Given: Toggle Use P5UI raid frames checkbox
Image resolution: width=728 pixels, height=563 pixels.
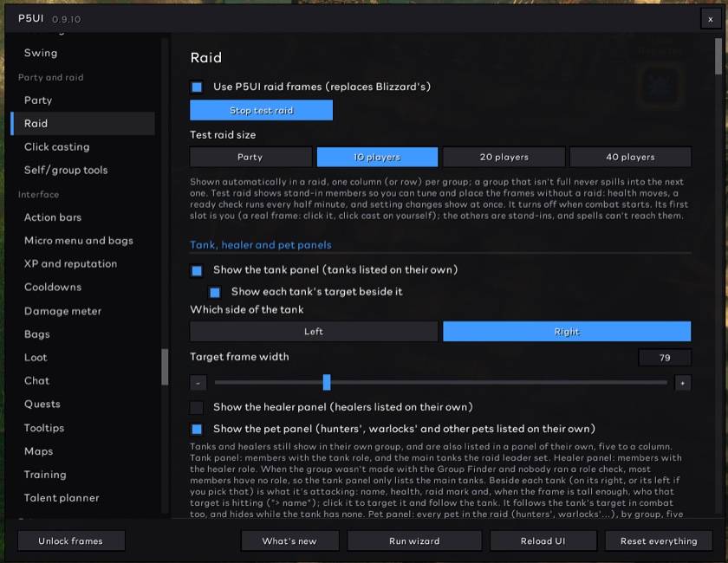Looking at the screenshot, I should coord(197,87).
